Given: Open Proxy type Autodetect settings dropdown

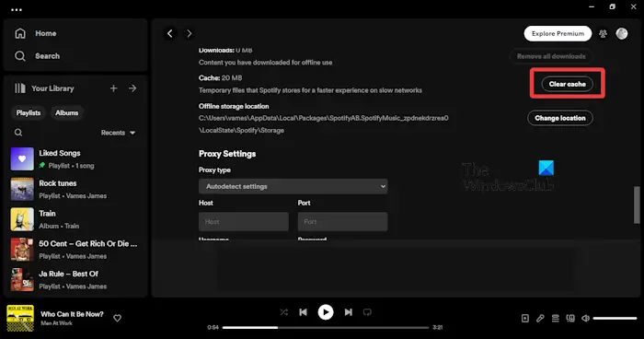Looking at the screenshot, I should pyautogui.click(x=293, y=186).
